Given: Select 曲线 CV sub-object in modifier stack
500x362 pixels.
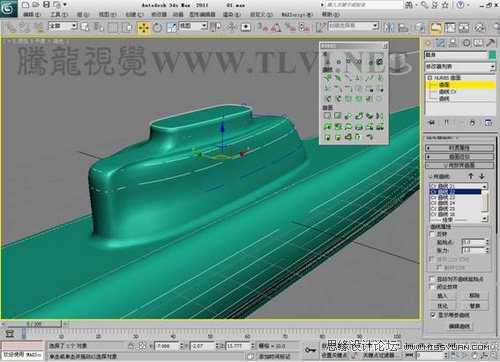Looking at the screenshot, I should (x=447, y=91).
